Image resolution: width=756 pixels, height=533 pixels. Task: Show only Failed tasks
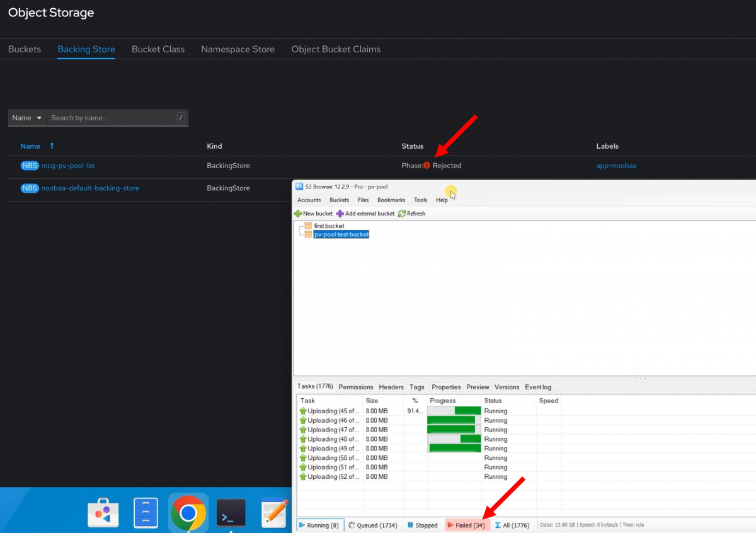(466, 524)
